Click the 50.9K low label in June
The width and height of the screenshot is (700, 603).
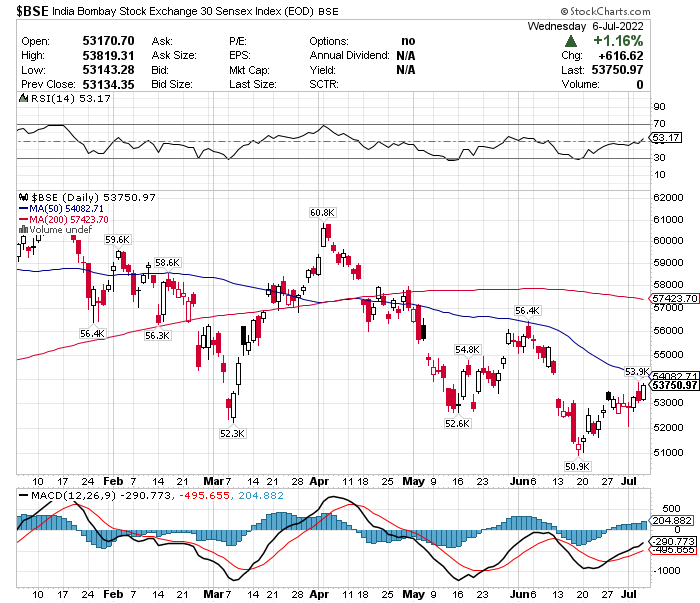(577, 466)
